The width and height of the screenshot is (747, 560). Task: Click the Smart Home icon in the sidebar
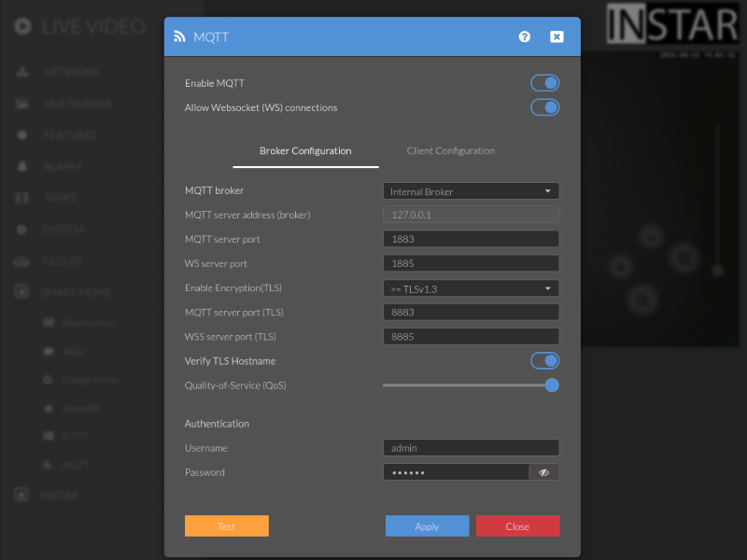point(21,291)
